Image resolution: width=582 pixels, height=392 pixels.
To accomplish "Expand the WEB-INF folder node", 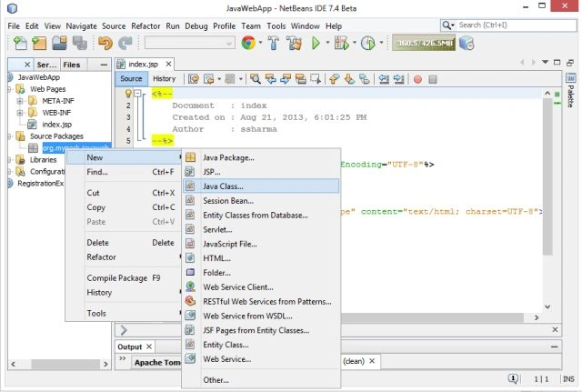I will 20,113.
